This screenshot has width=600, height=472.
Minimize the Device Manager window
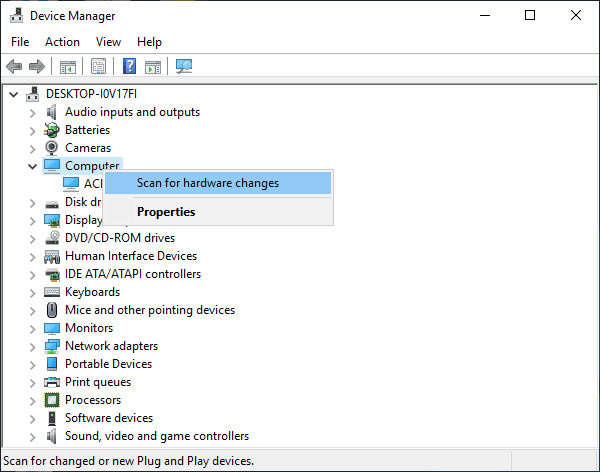pos(485,15)
